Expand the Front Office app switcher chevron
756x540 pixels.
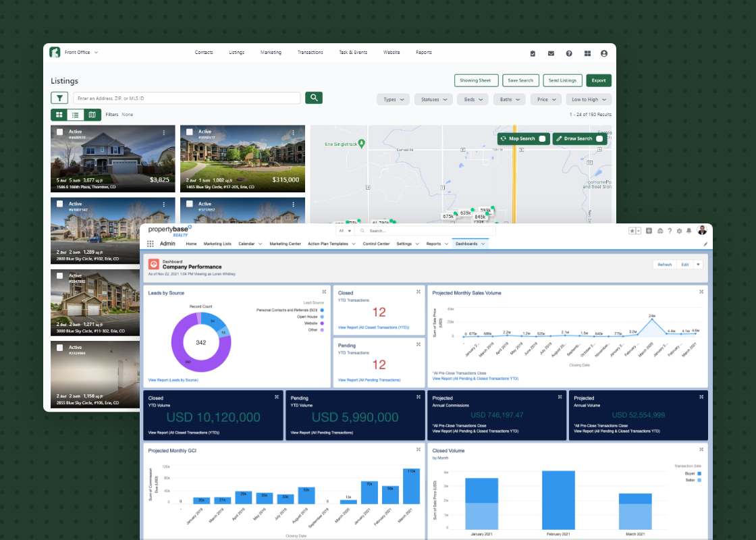pyautogui.click(x=96, y=53)
